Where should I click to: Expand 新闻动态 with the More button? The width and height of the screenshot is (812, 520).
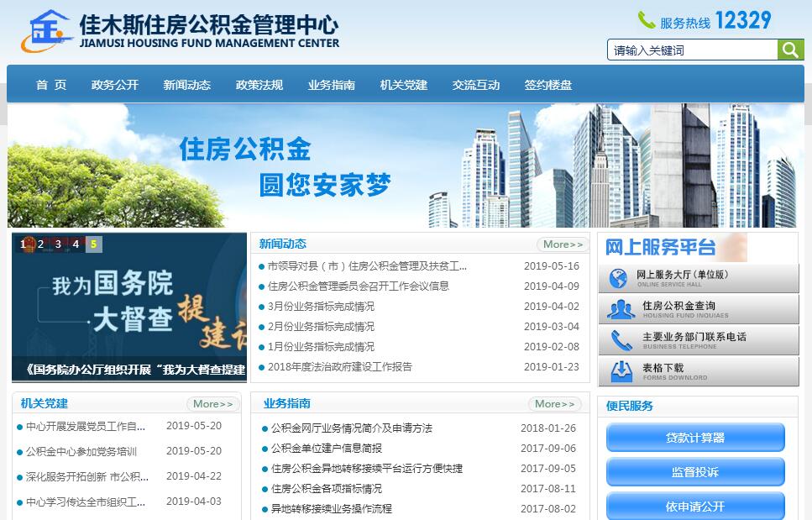click(x=562, y=244)
